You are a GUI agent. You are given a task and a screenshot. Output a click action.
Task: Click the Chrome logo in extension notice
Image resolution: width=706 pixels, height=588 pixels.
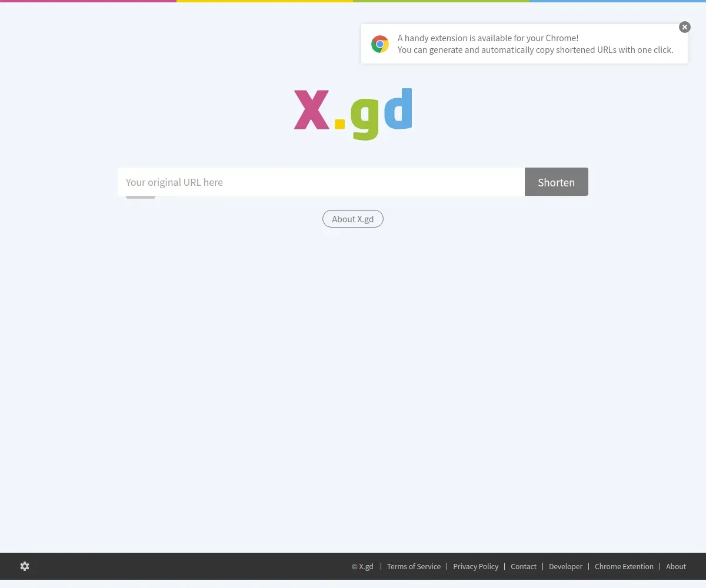coord(380,44)
